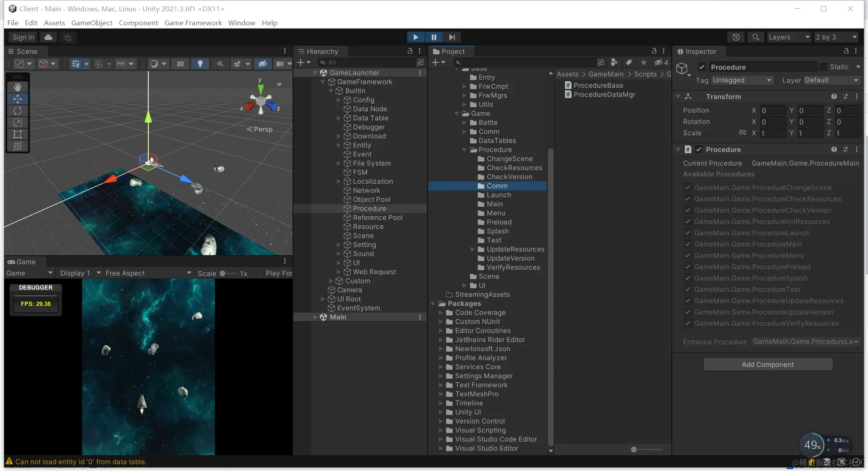This screenshot has width=868, height=471.
Task: Open the Window menu
Action: [241, 23]
